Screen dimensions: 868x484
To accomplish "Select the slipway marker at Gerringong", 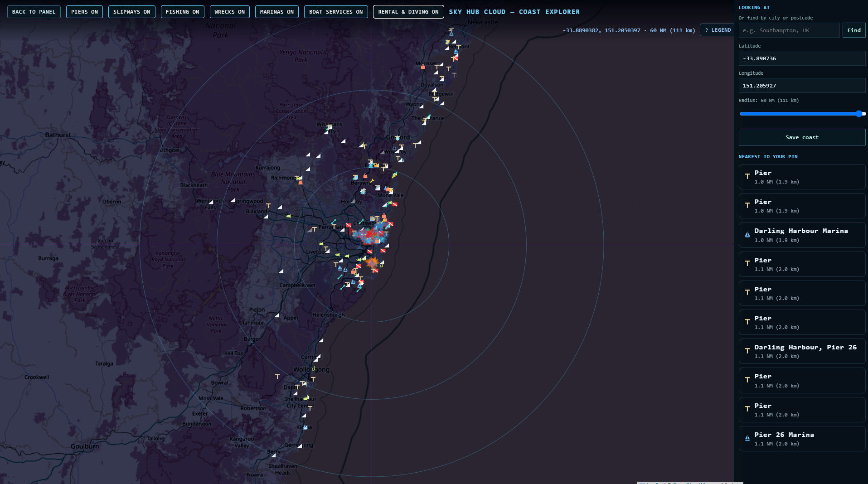I will (300, 446).
